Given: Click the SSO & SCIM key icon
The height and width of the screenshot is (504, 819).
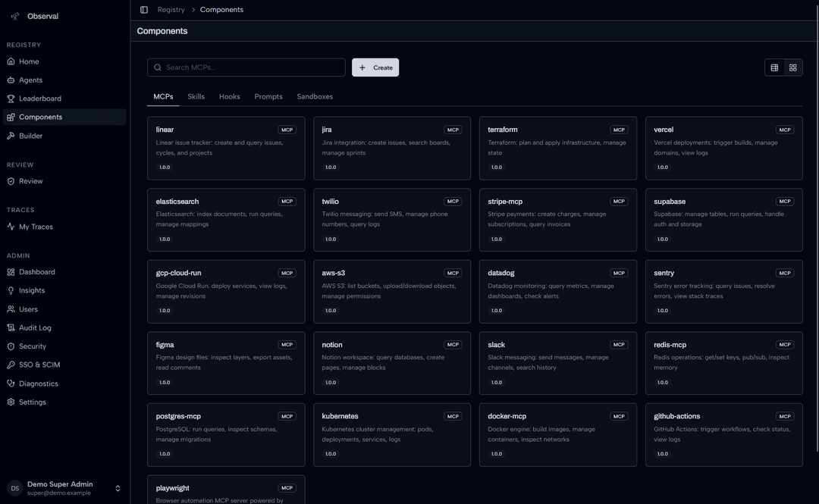Looking at the screenshot, I should pyautogui.click(x=11, y=365).
